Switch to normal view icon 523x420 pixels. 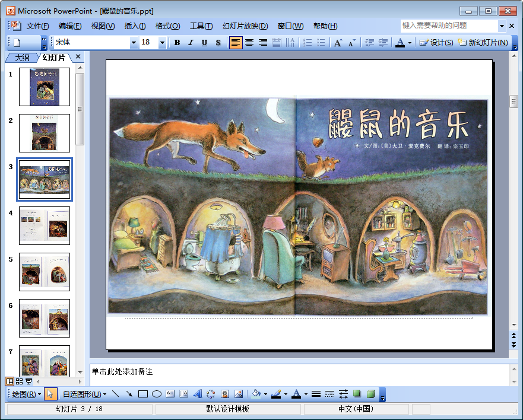(9, 381)
